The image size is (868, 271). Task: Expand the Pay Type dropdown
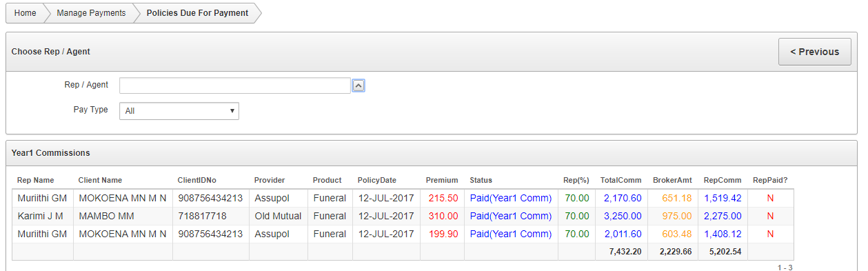point(179,110)
